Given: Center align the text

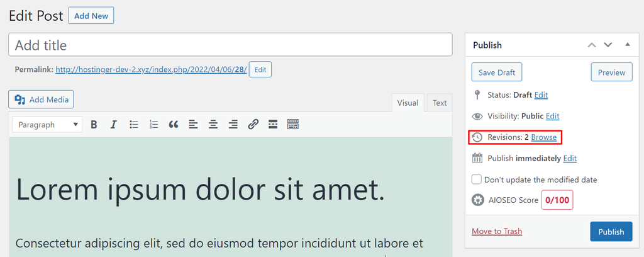Looking at the screenshot, I should coord(214,125).
